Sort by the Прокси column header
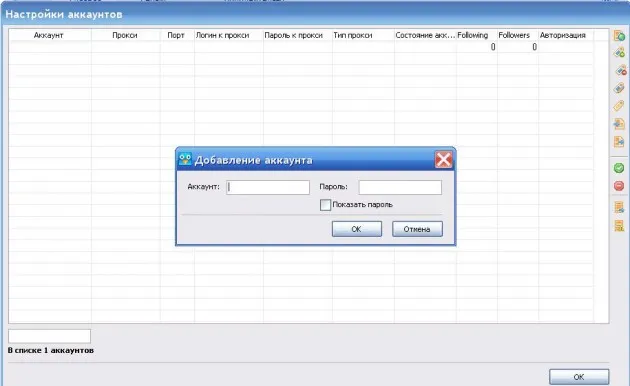Image resolution: width=630 pixels, height=386 pixels. coord(126,35)
